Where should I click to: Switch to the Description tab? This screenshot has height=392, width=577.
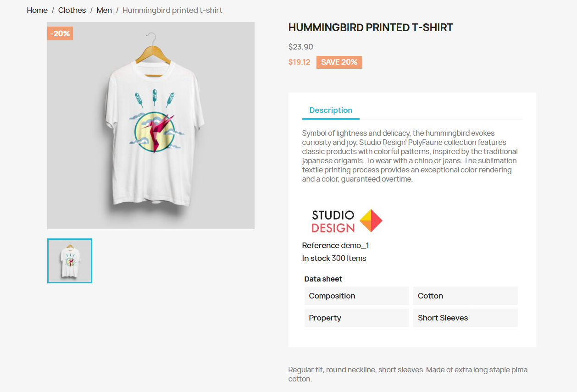tap(331, 110)
